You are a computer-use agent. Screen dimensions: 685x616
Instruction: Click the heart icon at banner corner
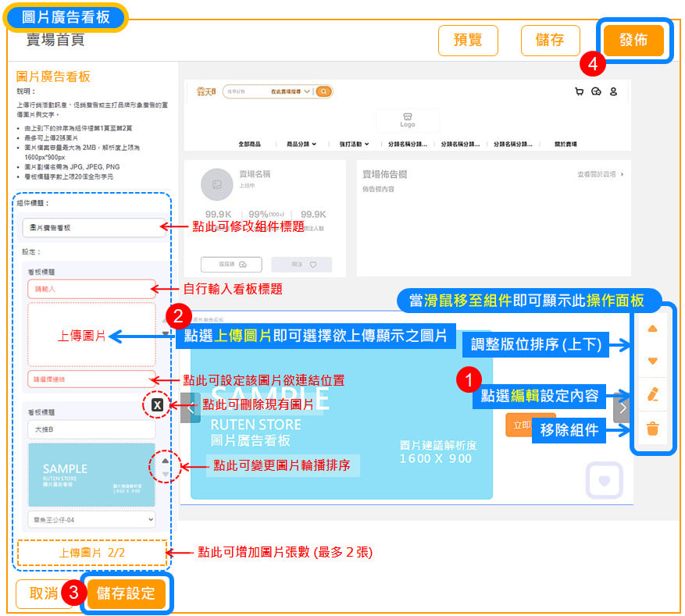604,480
